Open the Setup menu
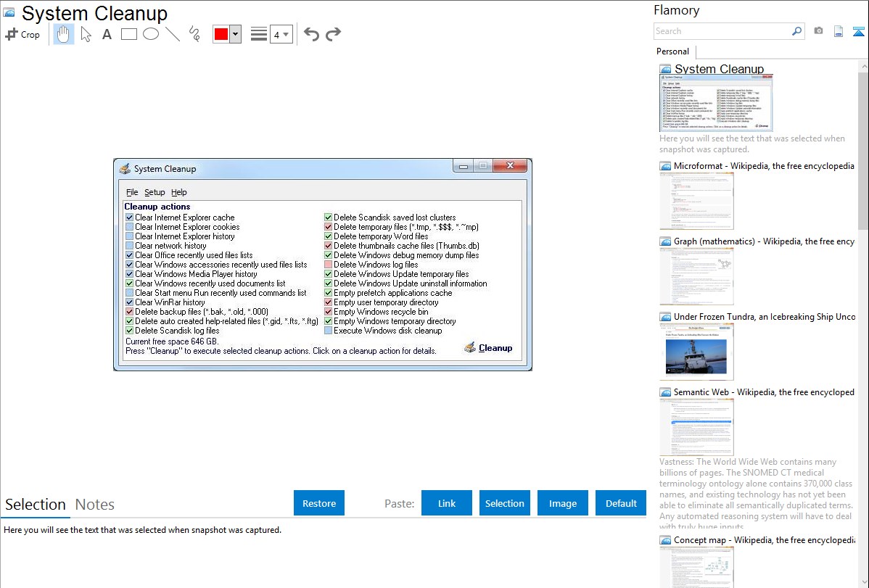 (155, 192)
